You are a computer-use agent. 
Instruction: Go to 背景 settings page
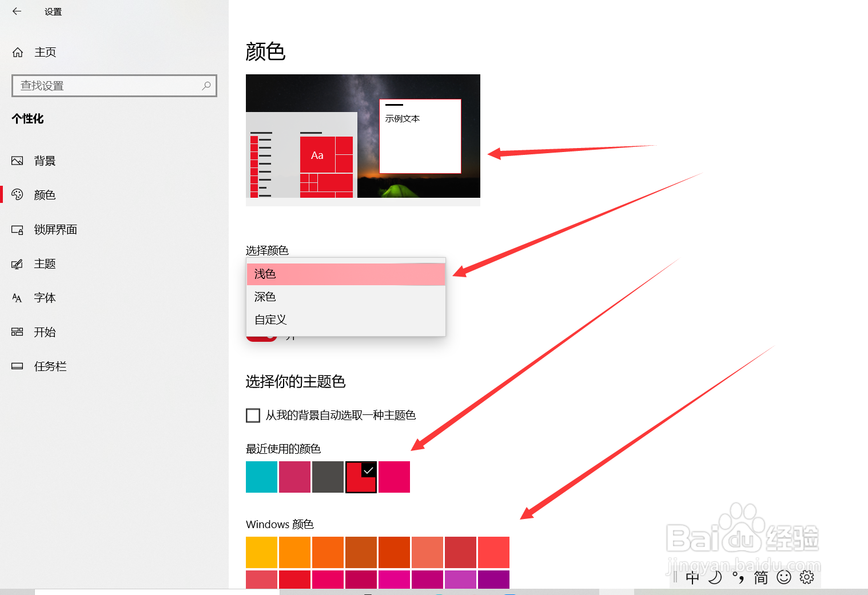(x=45, y=161)
